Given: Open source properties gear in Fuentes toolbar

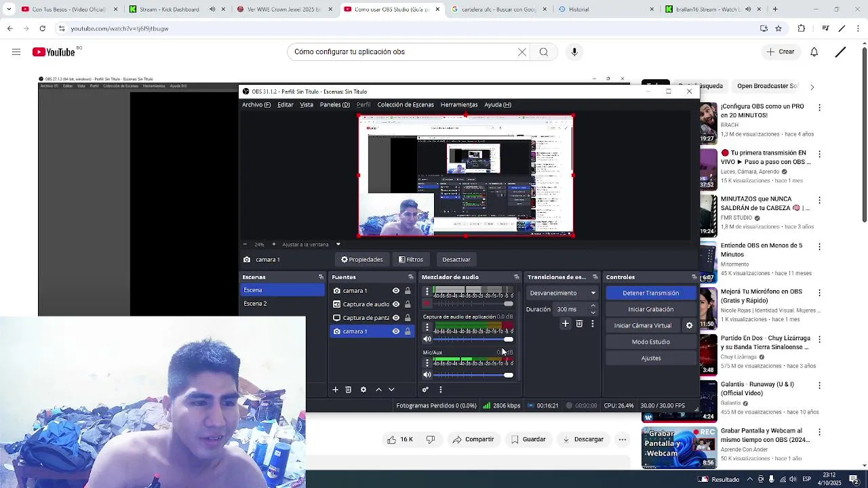Looking at the screenshot, I should click(x=363, y=390).
